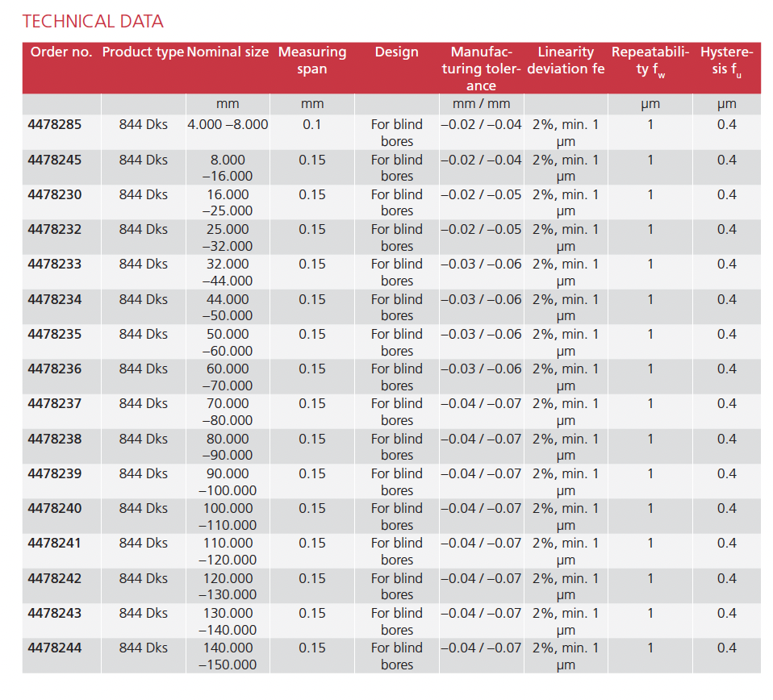Screen dimensions: 773x700
Task: Select the Linearity deviation fe header
Action: (x=566, y=60)
